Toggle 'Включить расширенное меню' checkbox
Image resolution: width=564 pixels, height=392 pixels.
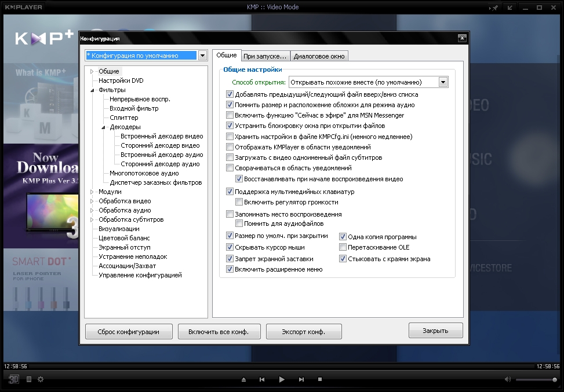pos(230,269)
